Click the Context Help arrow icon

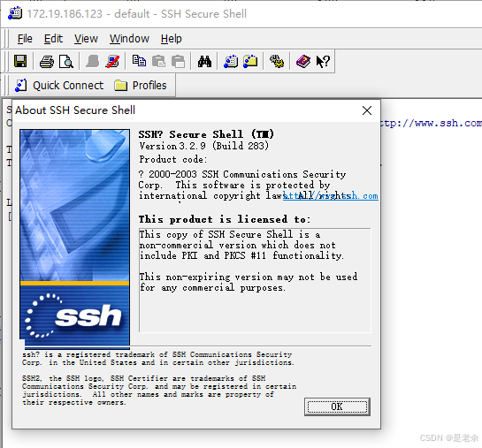click(x=323, y=61)
